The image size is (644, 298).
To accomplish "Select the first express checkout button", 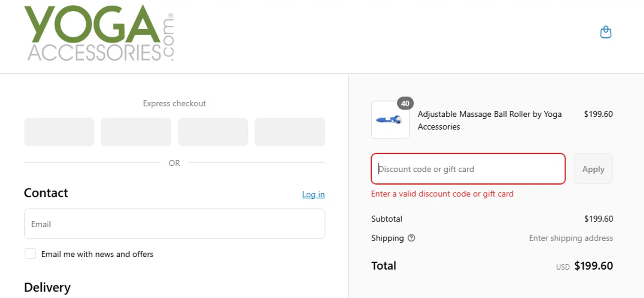I will (59, 132).
